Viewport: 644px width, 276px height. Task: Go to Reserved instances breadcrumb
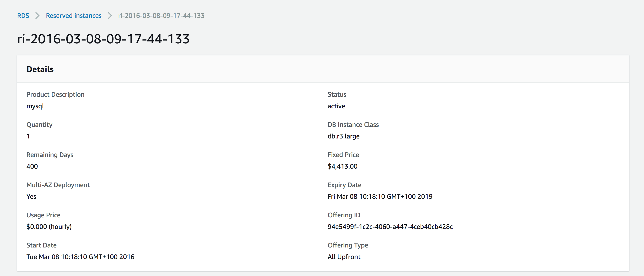pyautogui.click(x=73, y=16)
